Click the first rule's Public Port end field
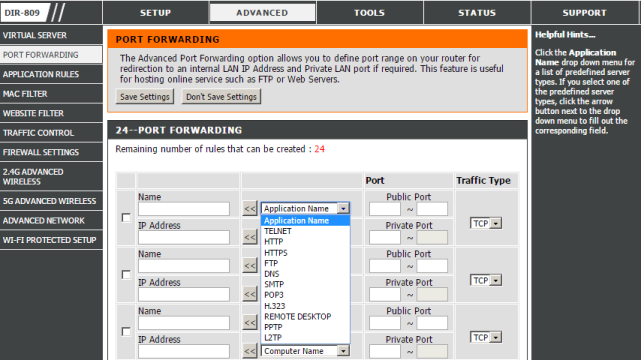The width and height of the screenshot is (641, 360). click(432, 209)
